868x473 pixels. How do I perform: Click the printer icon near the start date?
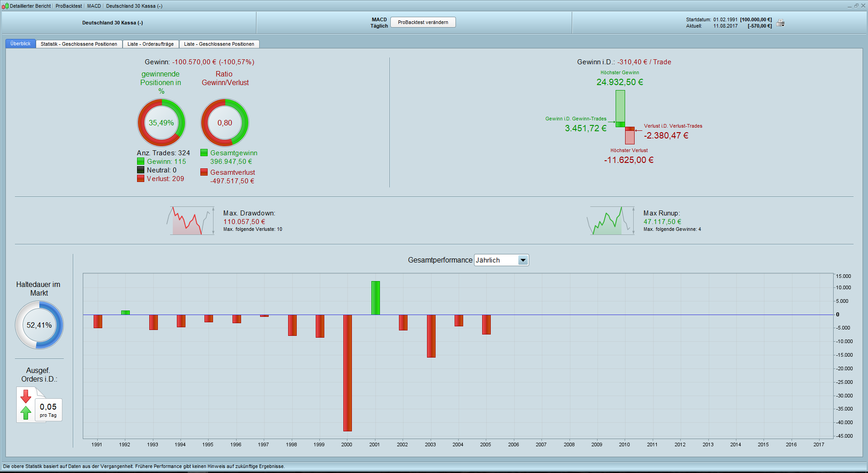click(780, 23)
